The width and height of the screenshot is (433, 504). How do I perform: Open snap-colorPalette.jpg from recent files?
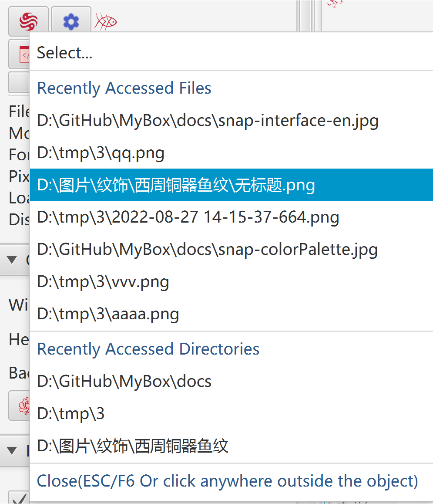point(231,250)
